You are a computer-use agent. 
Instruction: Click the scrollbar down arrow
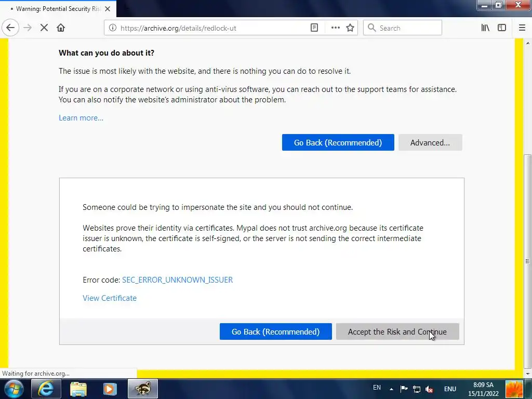click(x=528, y=374)
